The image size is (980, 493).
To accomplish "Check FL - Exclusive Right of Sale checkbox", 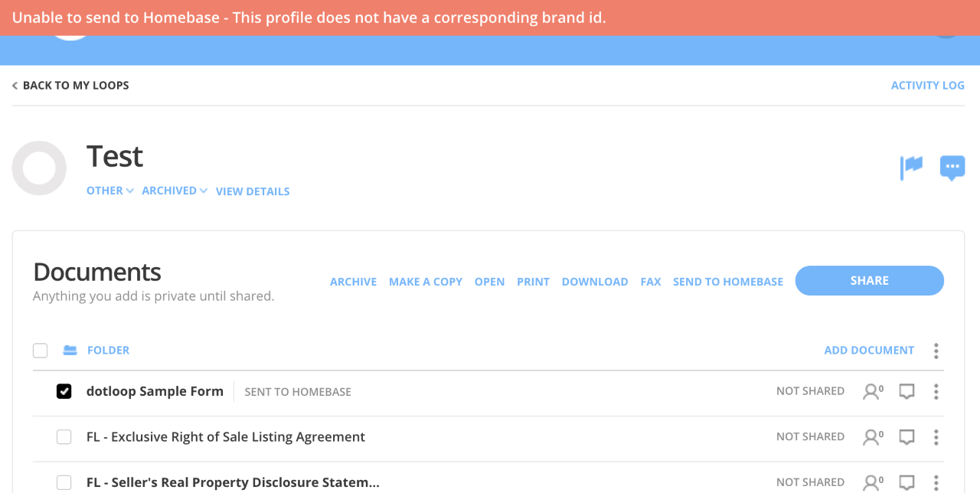I will point(64,437).
